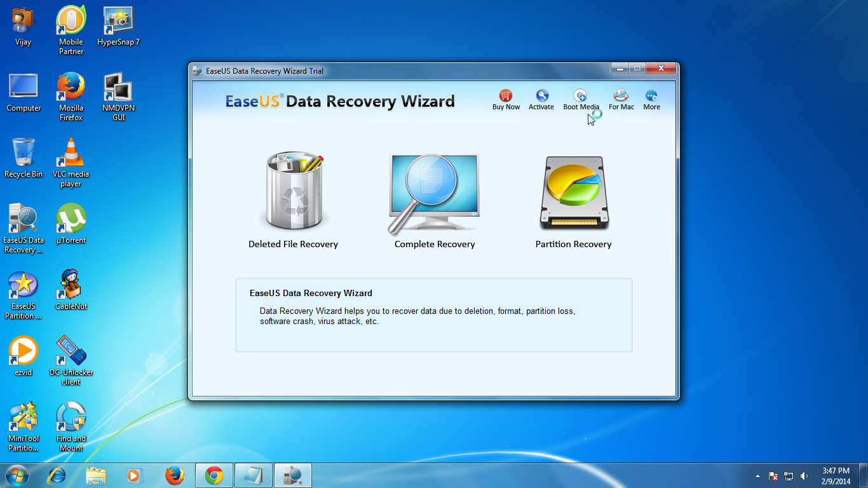Open the volume speaker tray icon
The image size is (868, 488).
click(804, 476)
